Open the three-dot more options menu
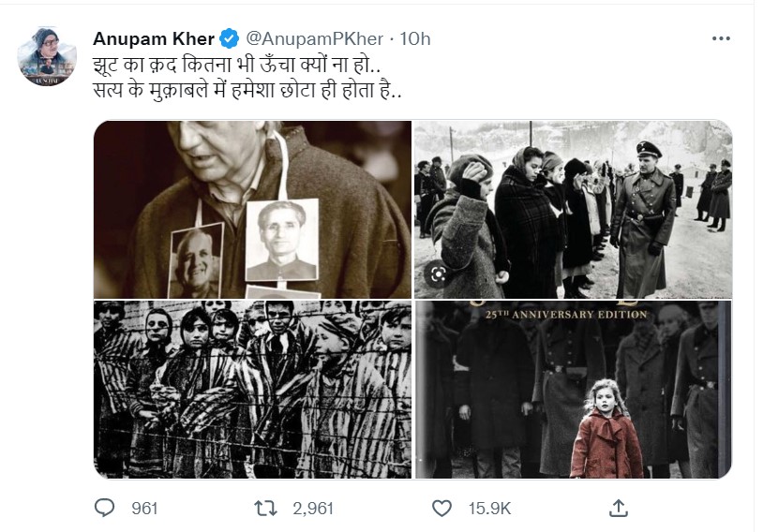The height and width of the screenshot is (532, 763). click(x=720, y=39)
